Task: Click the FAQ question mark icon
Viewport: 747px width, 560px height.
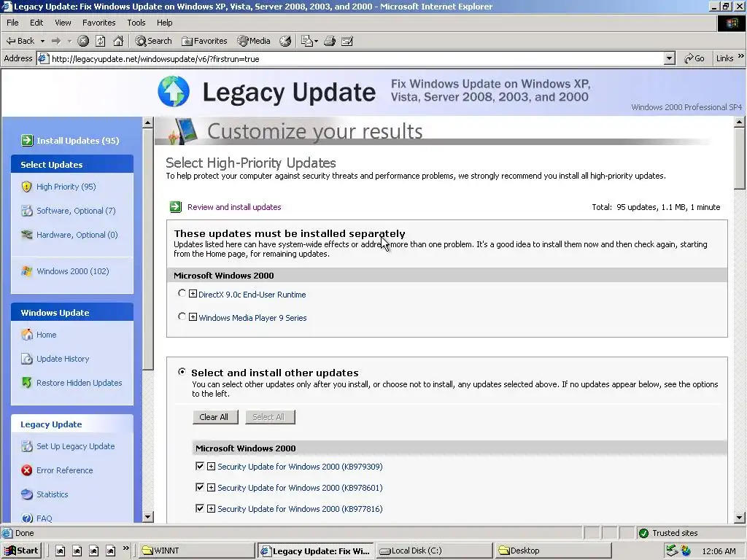Action: click(27, 518)
